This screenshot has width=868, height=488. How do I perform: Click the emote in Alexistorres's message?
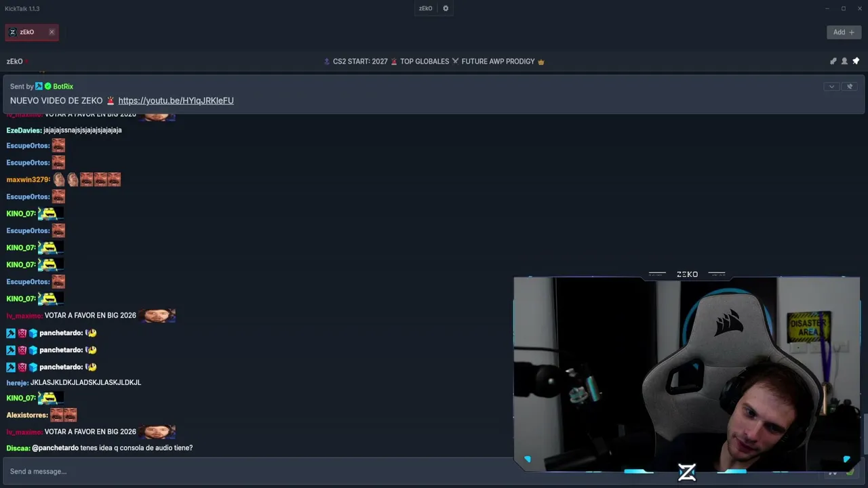(x=64, y=415)
